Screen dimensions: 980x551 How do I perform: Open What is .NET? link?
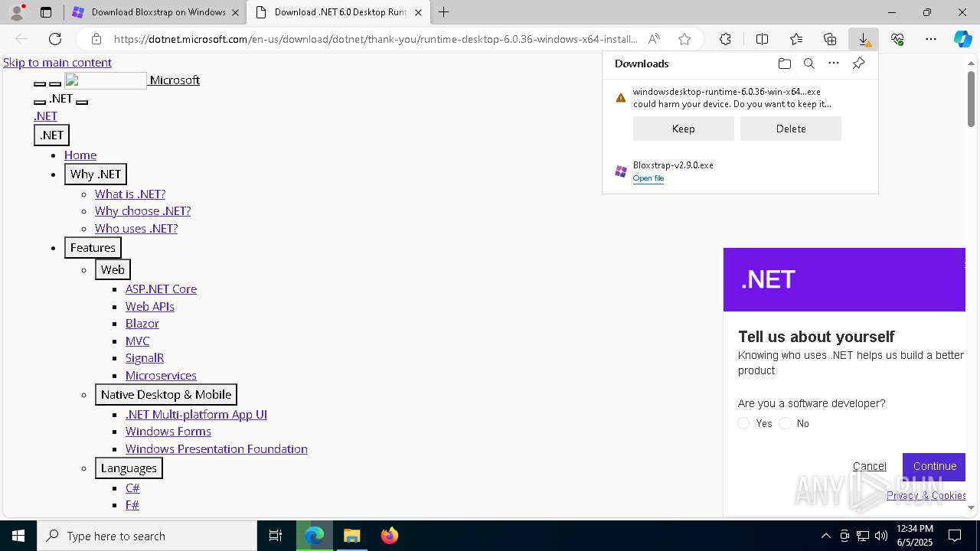click(130, 194)
